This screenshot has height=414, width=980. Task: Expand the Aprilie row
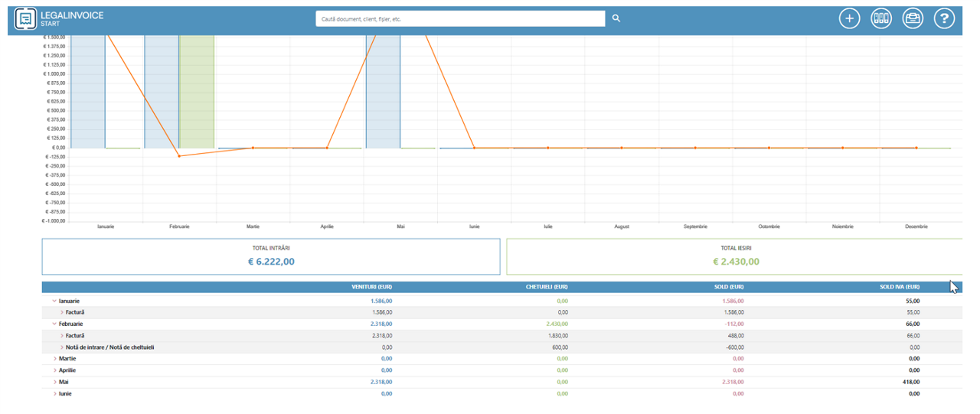[54, 370]
